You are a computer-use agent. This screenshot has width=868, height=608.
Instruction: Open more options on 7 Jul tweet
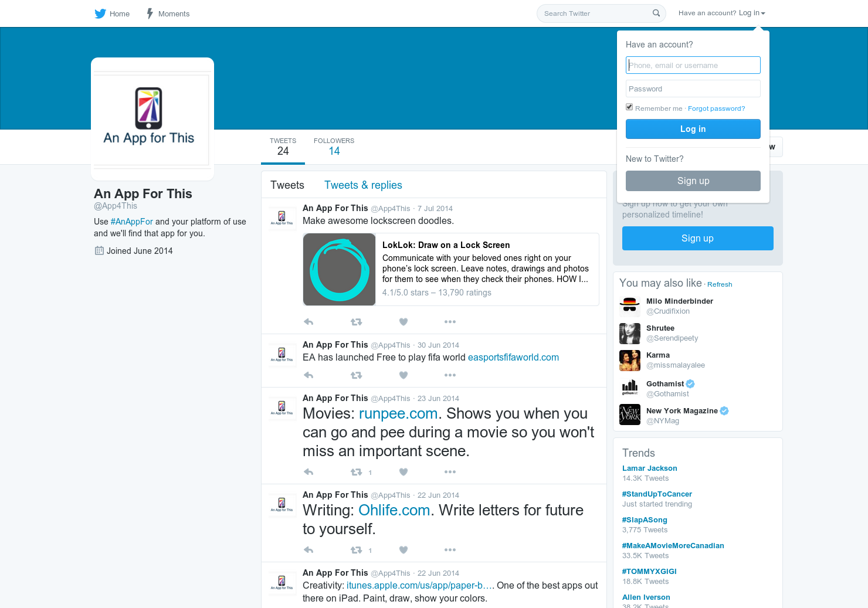coord(450,322)
